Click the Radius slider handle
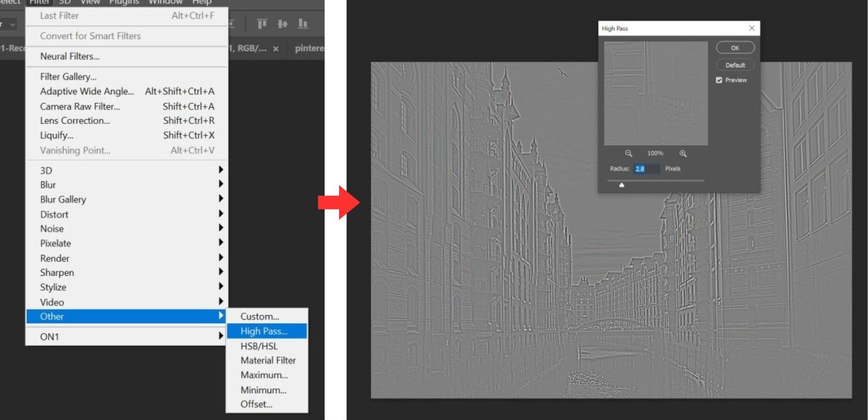Screen dimensions: 868x420 pyautogui.click(x=621, y=185)
